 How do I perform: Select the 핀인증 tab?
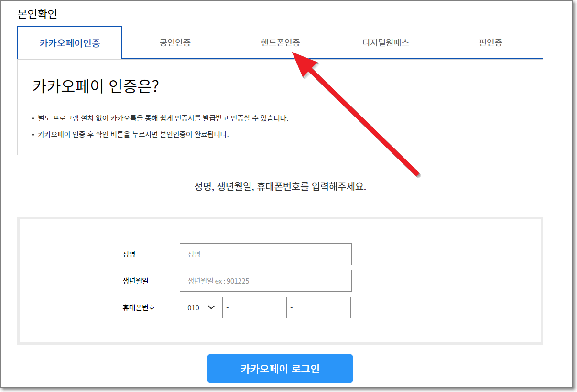pos(490,42)
